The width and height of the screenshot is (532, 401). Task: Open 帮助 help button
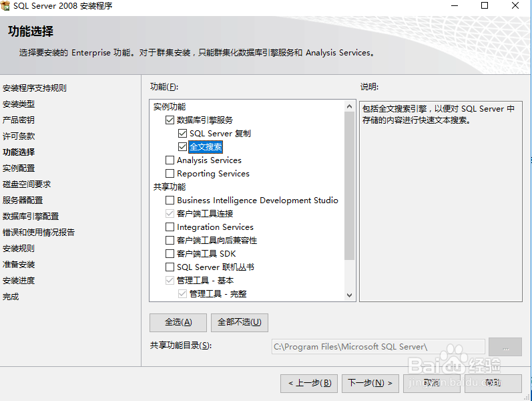coord(493,384)
